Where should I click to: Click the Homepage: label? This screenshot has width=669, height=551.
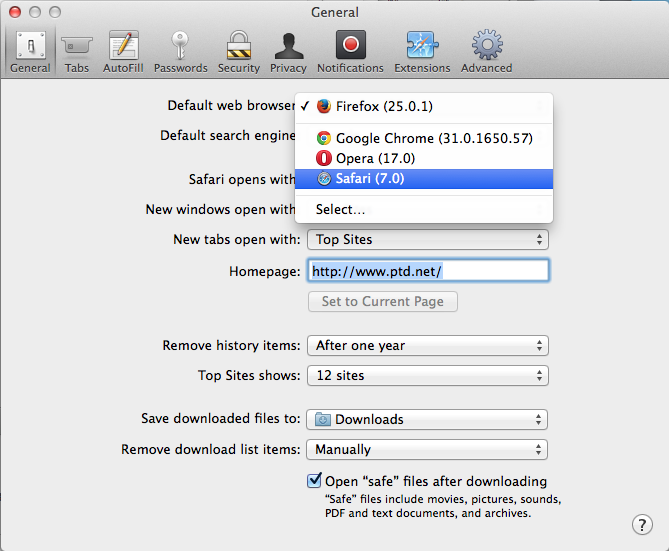[x=265, y=271]
